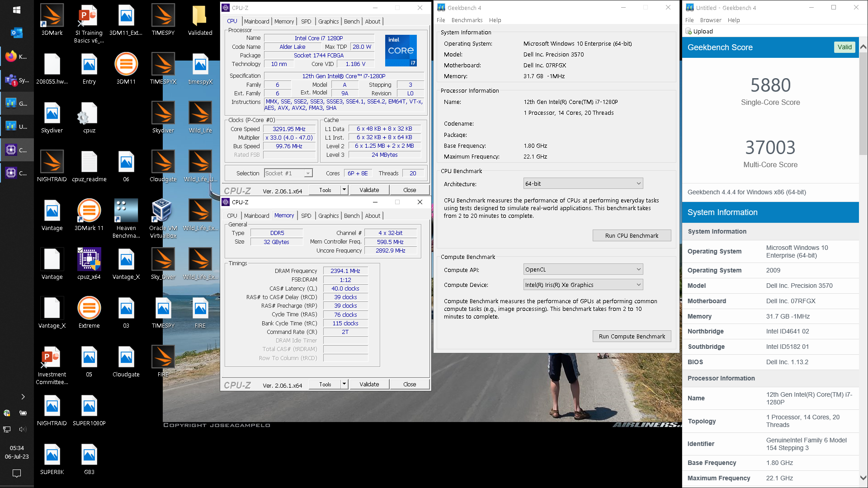The width and height of the screenshot is (868, 488).
Task: Open the 208055.hw file icon
Action: point(52,69)
